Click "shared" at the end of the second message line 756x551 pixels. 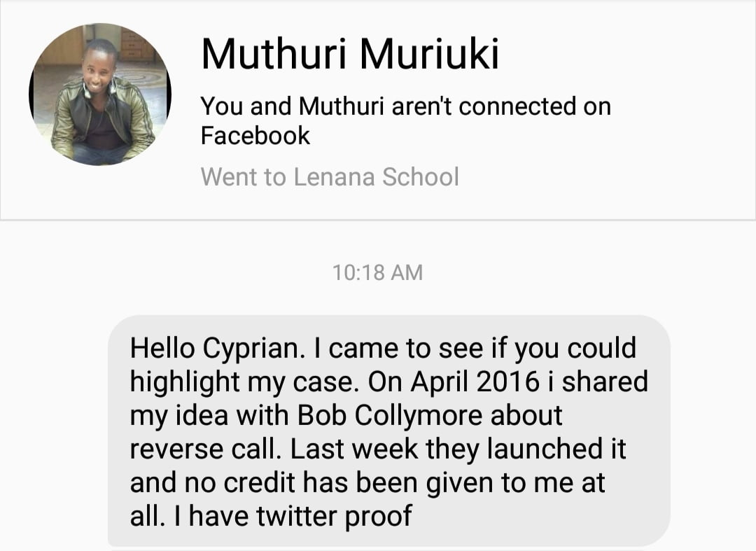pyautogui.click(x=605, y=382)
